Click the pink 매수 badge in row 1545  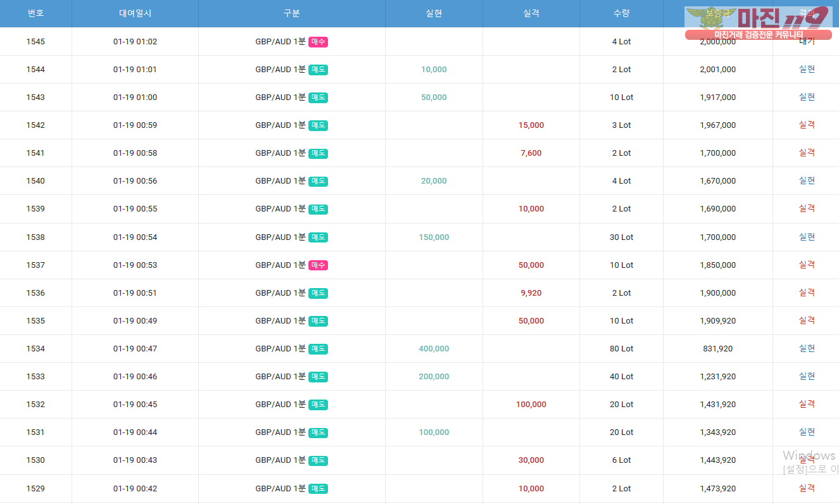tap(318, 42)
